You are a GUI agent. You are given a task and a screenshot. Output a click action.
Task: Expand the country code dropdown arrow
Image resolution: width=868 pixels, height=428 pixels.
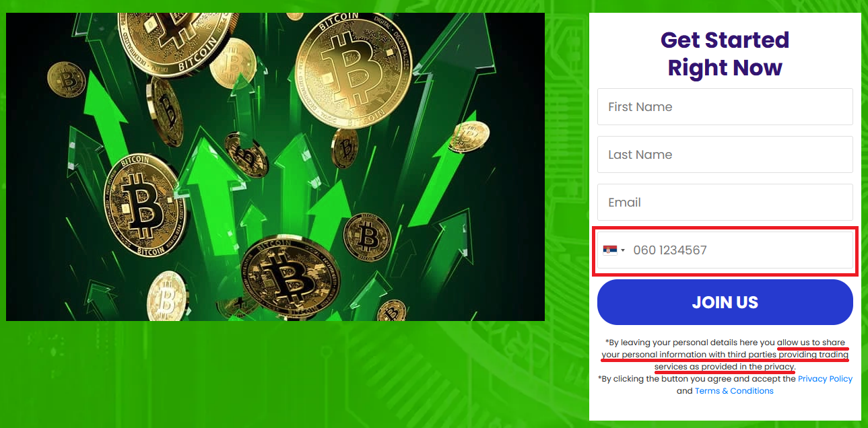(x=623, y=250)
